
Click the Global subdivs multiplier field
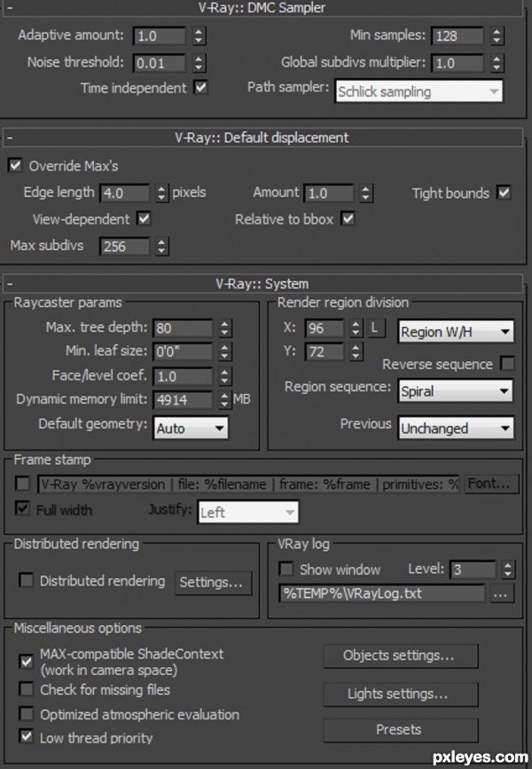[x=457, y=63]
